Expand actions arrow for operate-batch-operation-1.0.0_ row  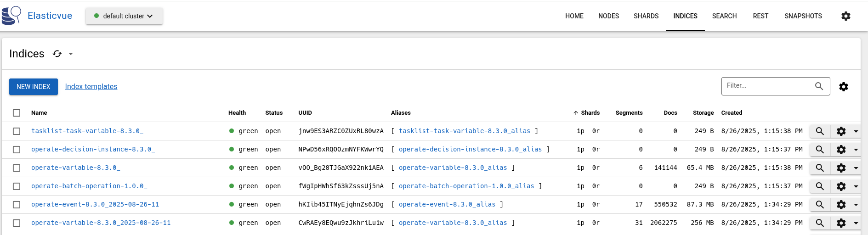[856, 186]
